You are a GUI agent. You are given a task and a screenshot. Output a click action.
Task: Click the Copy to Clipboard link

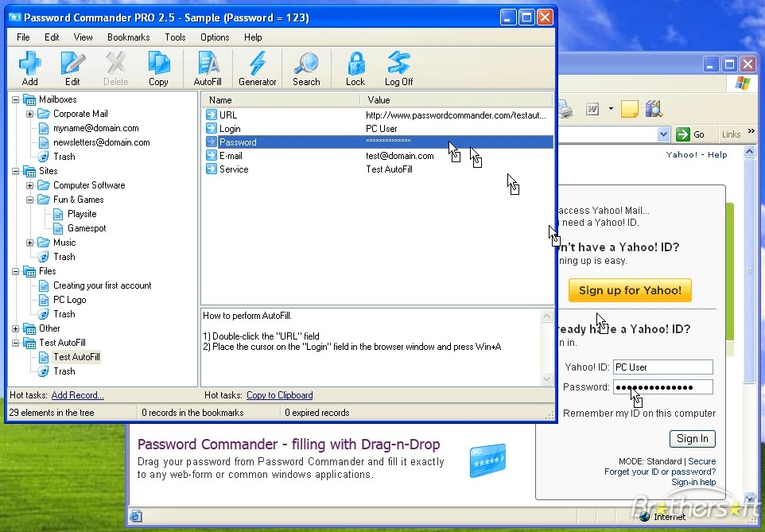coord(280,395)
